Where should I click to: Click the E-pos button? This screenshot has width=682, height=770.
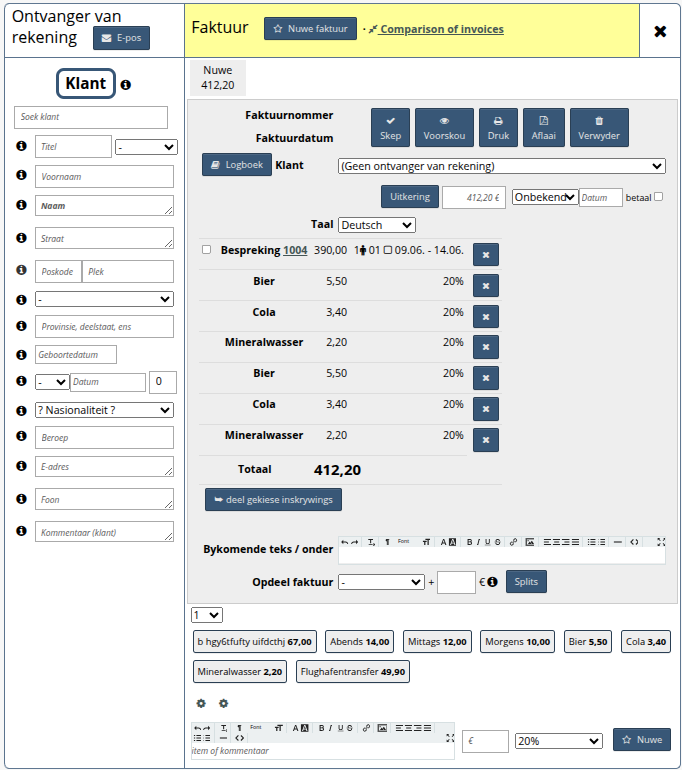pos(121,38)
